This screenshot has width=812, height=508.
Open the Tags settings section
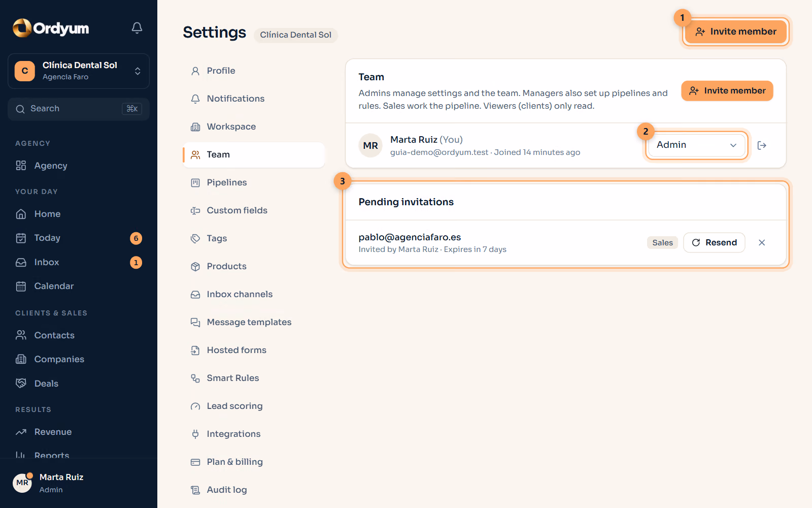pyautogui.click(x=254, y=238)
